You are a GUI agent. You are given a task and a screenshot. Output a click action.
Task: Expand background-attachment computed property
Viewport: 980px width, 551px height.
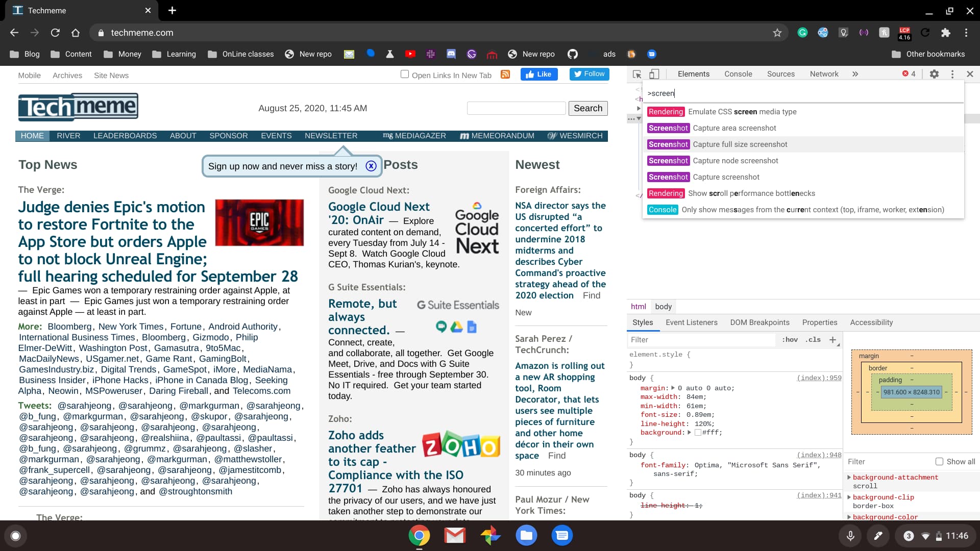pyautogui.click(x=849, y=478)
